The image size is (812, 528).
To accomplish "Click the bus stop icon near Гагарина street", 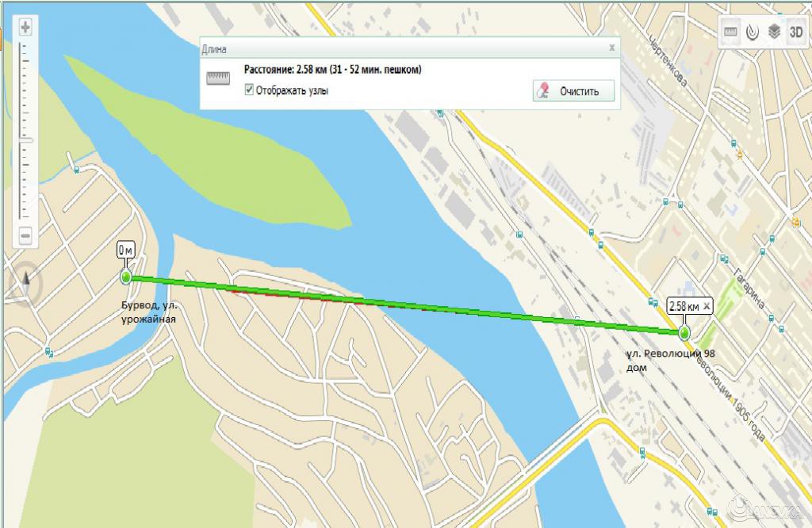I will point(725,258).
